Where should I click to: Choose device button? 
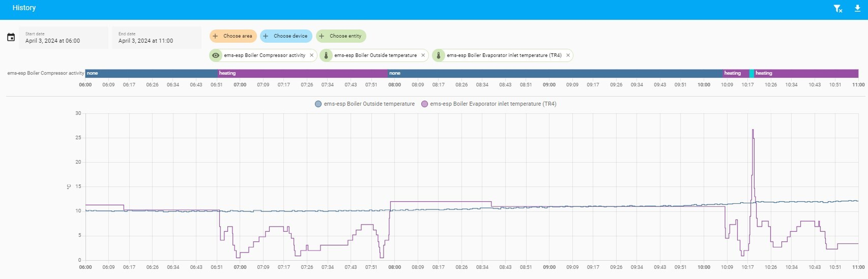point(286,36)
